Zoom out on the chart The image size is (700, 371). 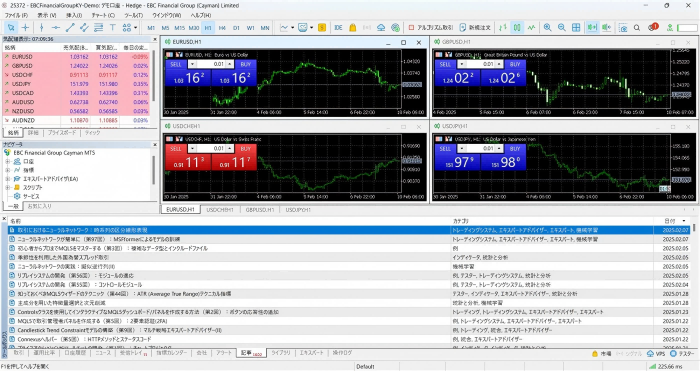coord(562,28)
